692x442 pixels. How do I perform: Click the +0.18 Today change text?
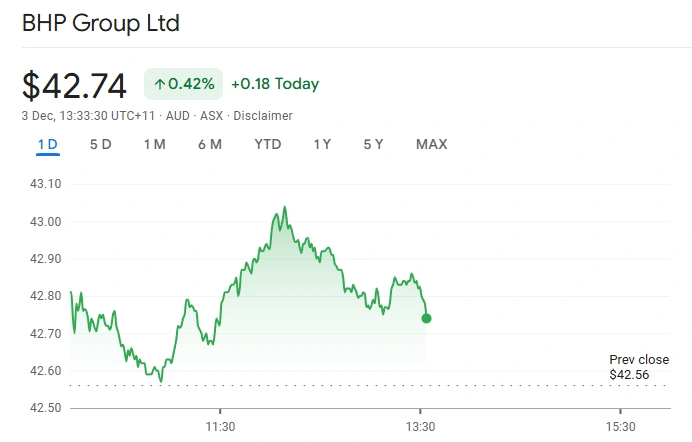tap(275, 84)
